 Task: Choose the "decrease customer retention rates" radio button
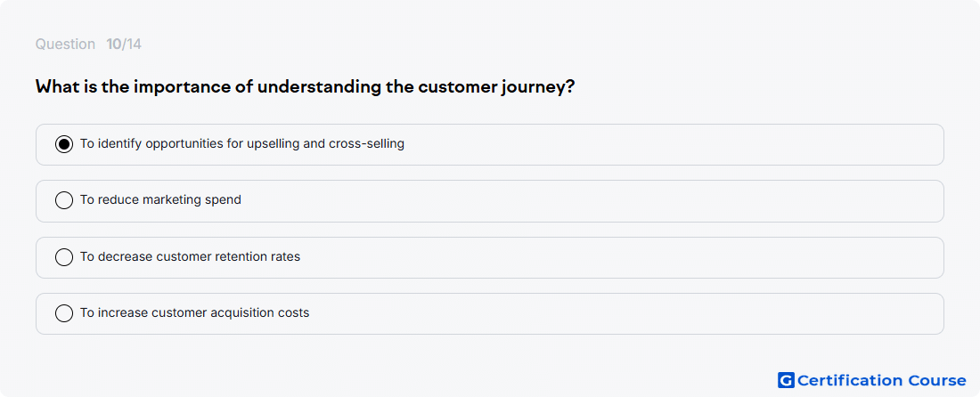64,257
